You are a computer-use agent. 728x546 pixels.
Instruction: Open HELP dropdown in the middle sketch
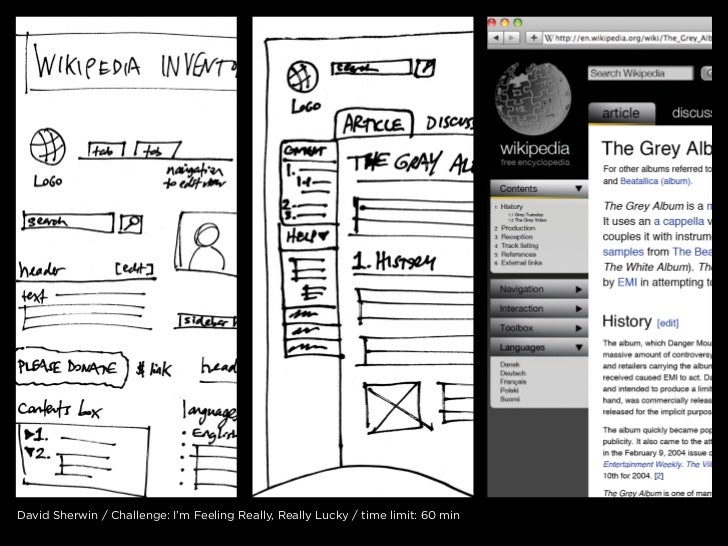pyautogui.click(x=308, y=236)
